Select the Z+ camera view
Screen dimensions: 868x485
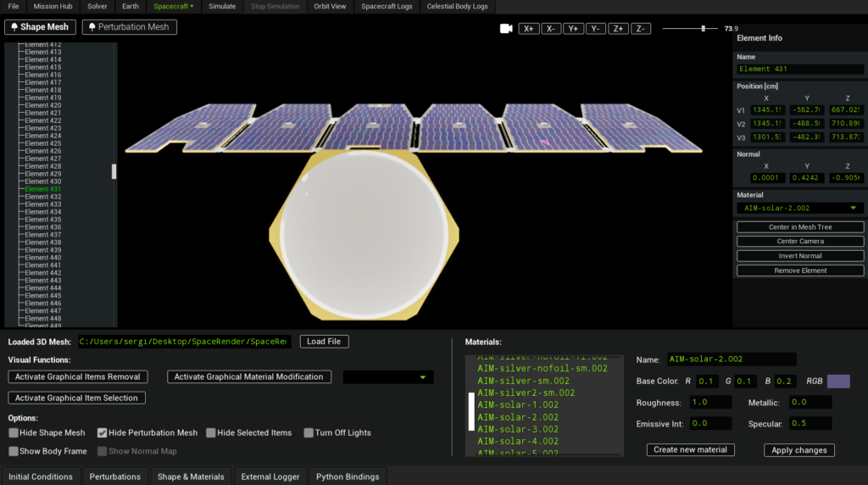[x=618, y=29]
